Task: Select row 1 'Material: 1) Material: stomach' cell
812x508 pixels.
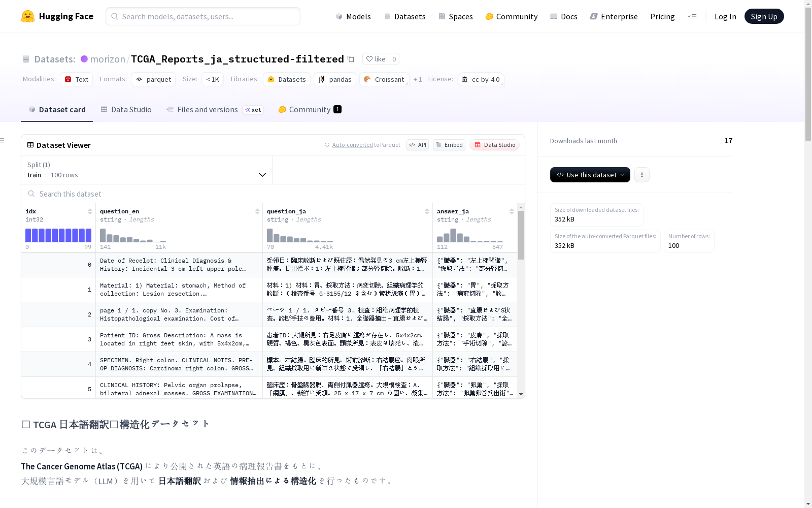Action: pos(179,290)
